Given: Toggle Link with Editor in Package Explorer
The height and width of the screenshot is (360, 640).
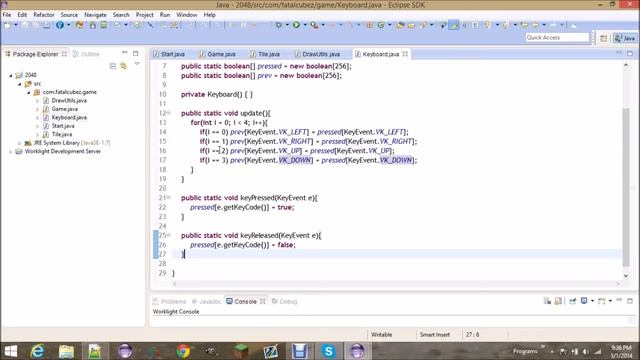Looking at the screenshot, I should [x=124, y=66].
